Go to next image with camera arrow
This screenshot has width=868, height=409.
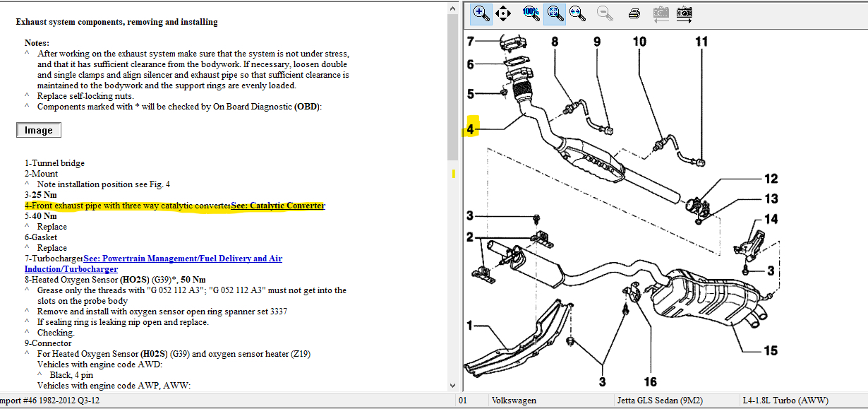click(x=684, y=13)
